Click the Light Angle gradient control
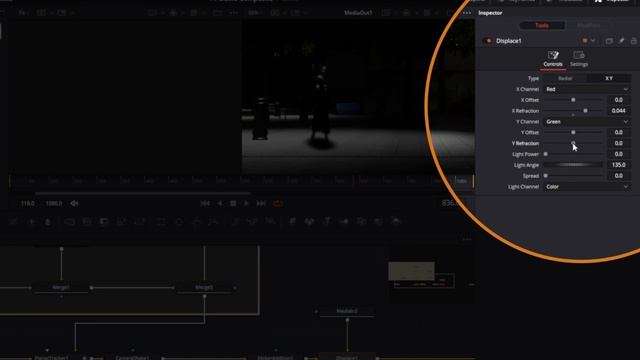This screenshot has height=360, width=640. [x=573, y=165]
